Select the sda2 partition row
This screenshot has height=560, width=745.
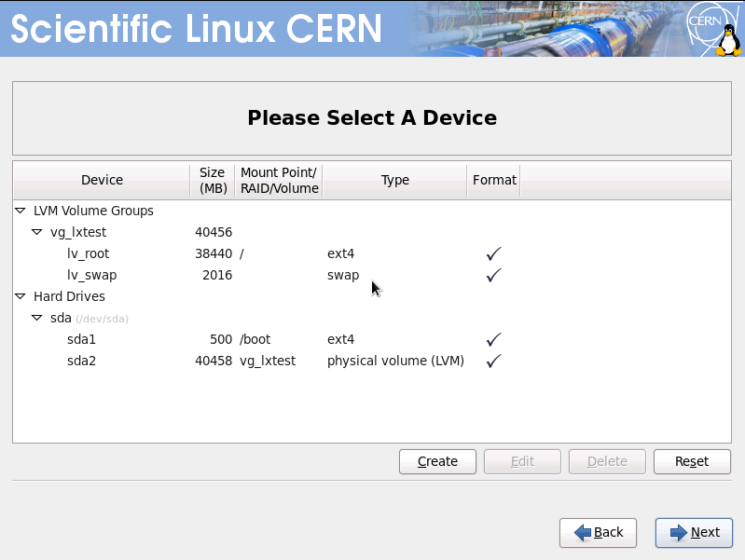[372, 361]
